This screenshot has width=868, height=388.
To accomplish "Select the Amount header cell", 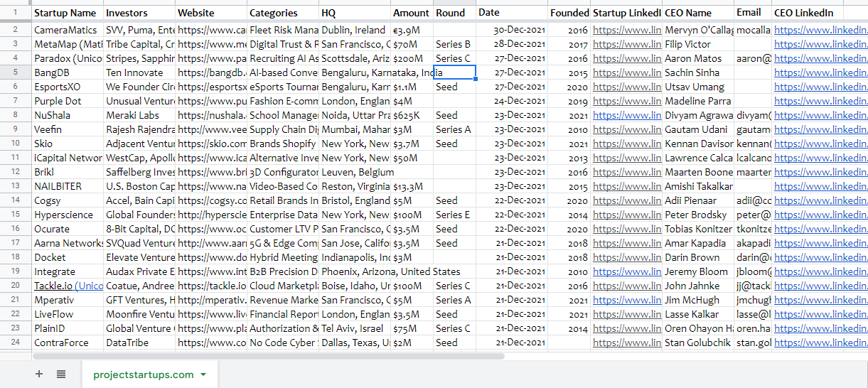I will (412, 13).
